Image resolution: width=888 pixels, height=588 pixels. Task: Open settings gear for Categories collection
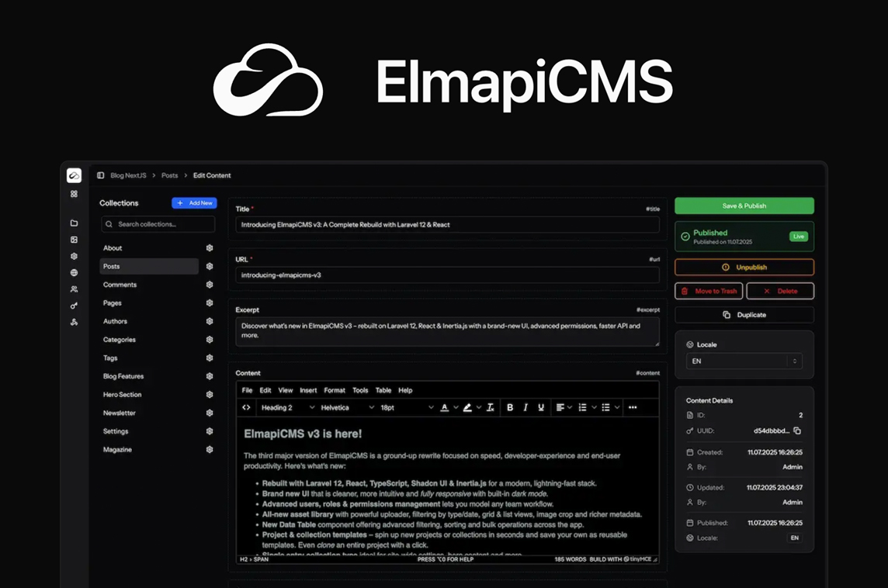[x=210, y=340]
